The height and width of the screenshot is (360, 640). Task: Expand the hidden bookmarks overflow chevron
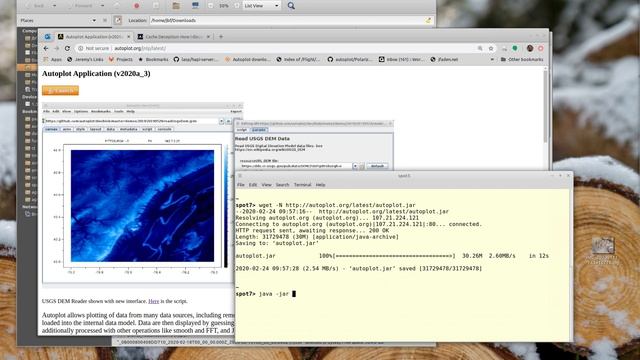(492, 60)
